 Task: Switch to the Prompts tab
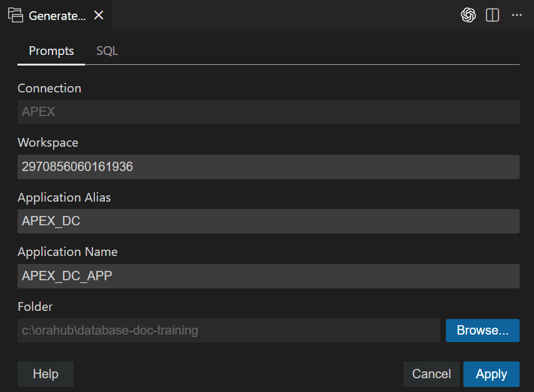tap(51, 51)
